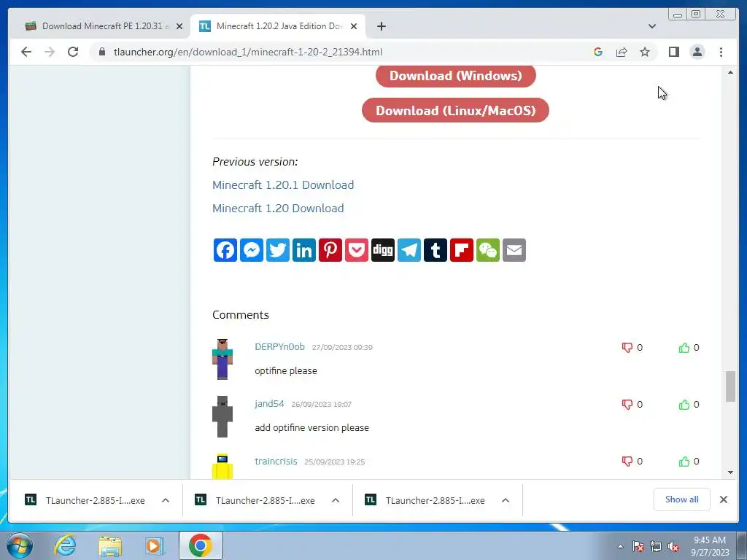Go back to previous page

tap(26, 52)
